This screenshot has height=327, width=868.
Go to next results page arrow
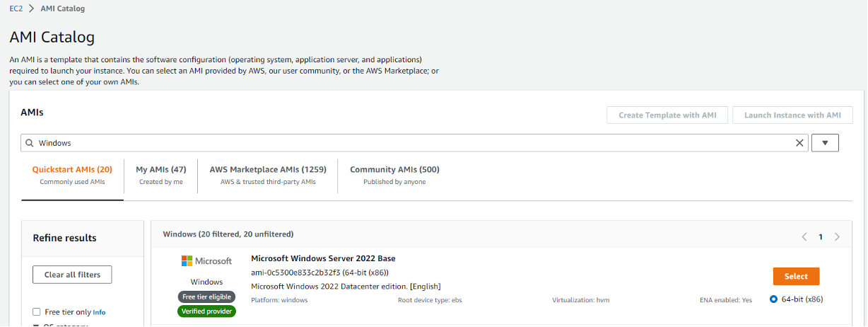[837, 237]
